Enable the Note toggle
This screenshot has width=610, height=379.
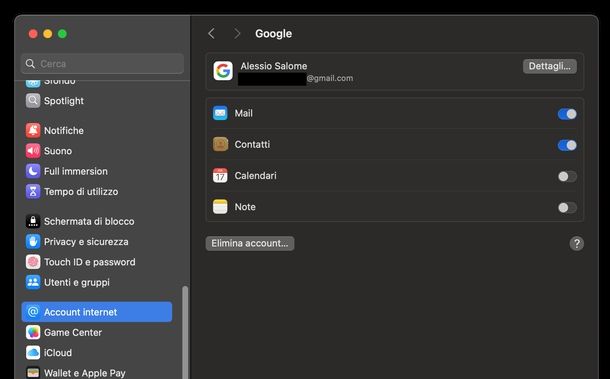(x=567, y=207)
